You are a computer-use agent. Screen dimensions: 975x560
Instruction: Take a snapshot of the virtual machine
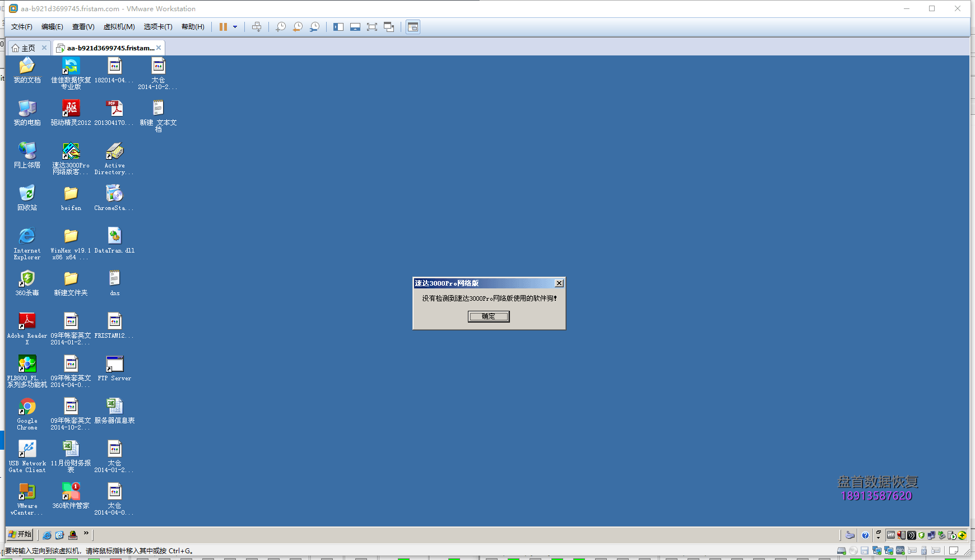(281, 27)
